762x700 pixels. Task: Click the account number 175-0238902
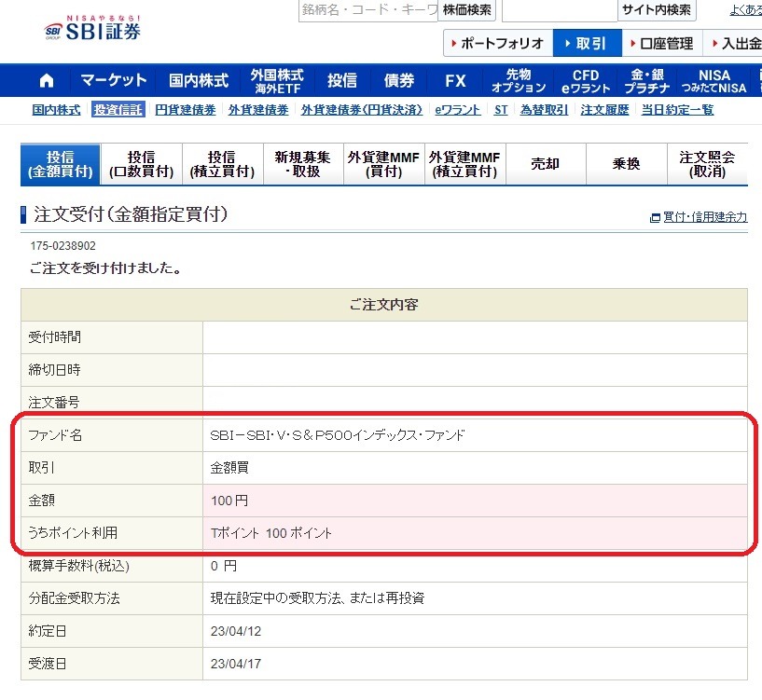tap(63, 246)
